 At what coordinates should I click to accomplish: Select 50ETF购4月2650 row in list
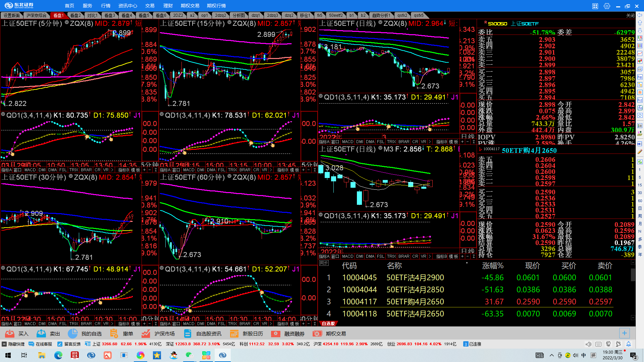pos(415,302)
